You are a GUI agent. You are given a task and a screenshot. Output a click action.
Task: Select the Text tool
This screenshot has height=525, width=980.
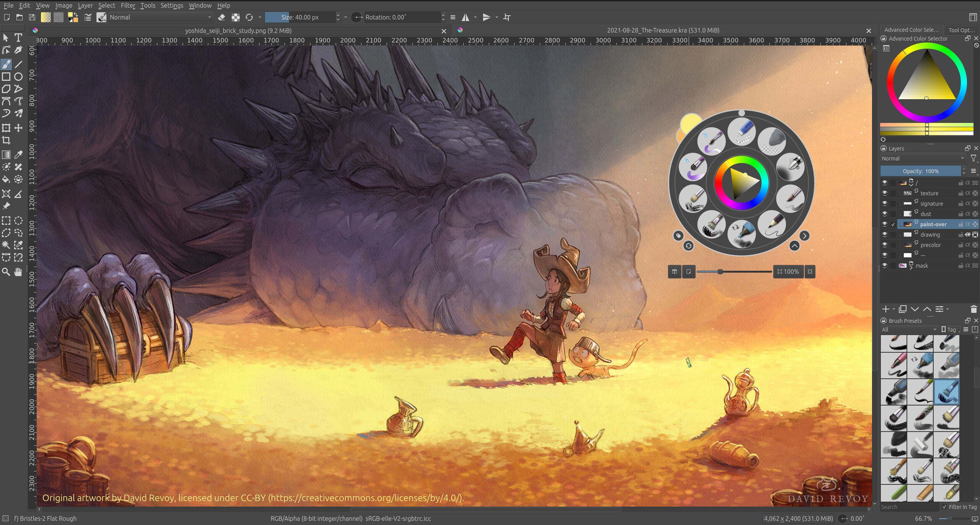(18, 38)
